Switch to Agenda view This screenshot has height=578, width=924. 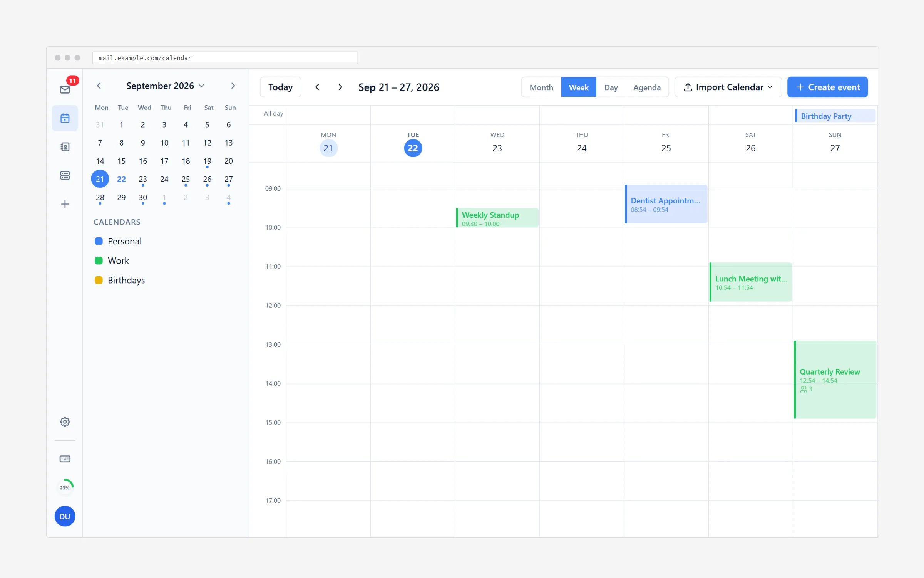click(x=647, y=87)
